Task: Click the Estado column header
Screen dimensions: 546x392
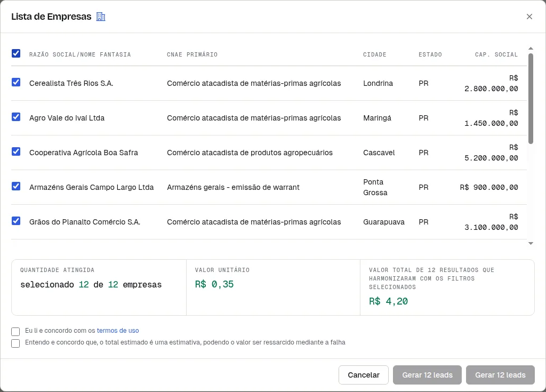Action: 430,54
